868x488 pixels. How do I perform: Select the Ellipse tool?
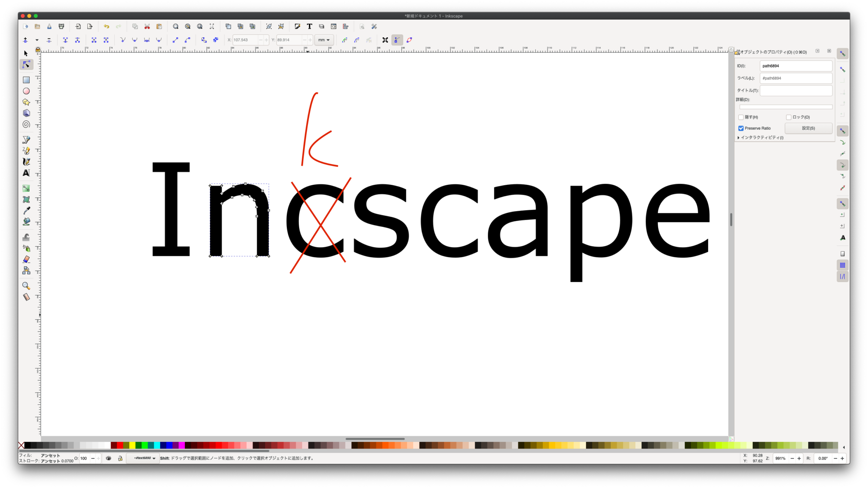26,91
